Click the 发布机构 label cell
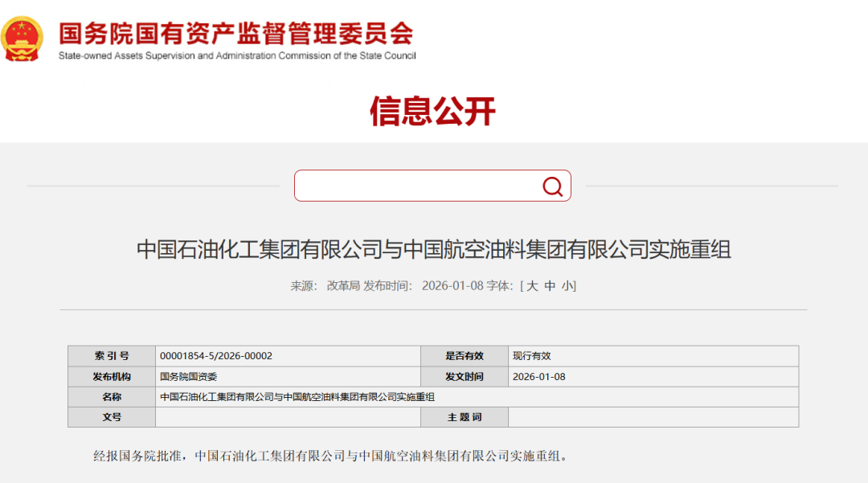 point(111,376)
